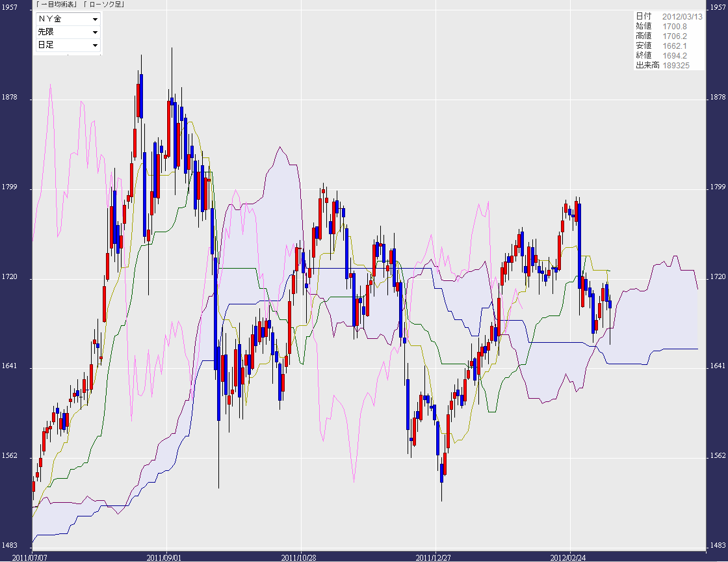Click the 2012/02/24 date axis label
The image size is (728, 562).
(x=567, y=557)
